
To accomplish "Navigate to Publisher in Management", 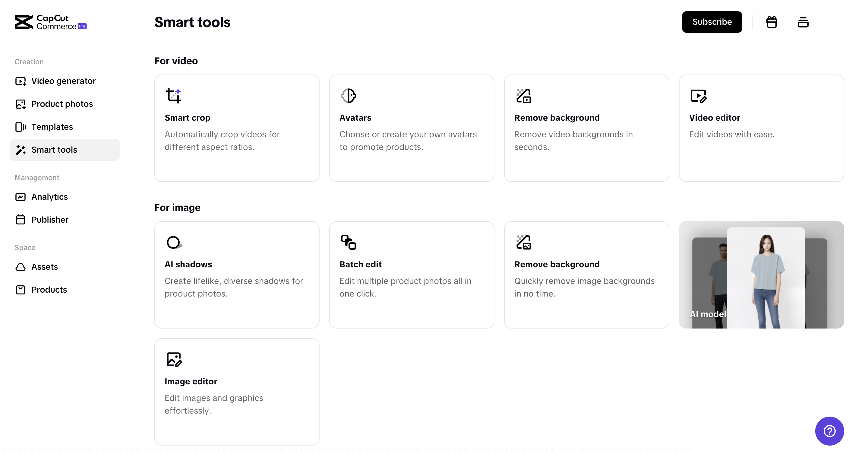I will coord(49,220).
